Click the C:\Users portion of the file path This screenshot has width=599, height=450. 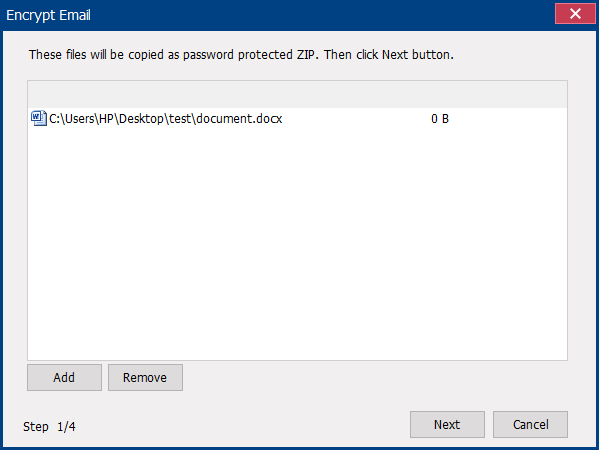tap(72, 119)
